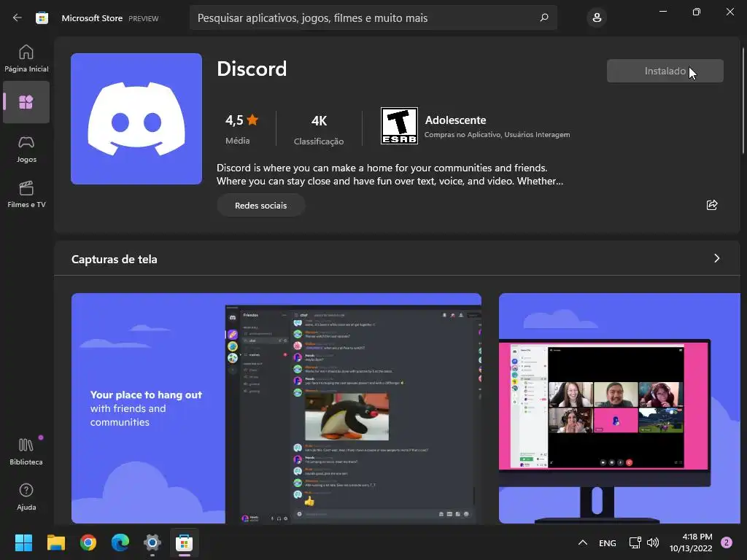Open volume control tray icon
Viewport: 747px width, 560px height.
tap(653, 542)
